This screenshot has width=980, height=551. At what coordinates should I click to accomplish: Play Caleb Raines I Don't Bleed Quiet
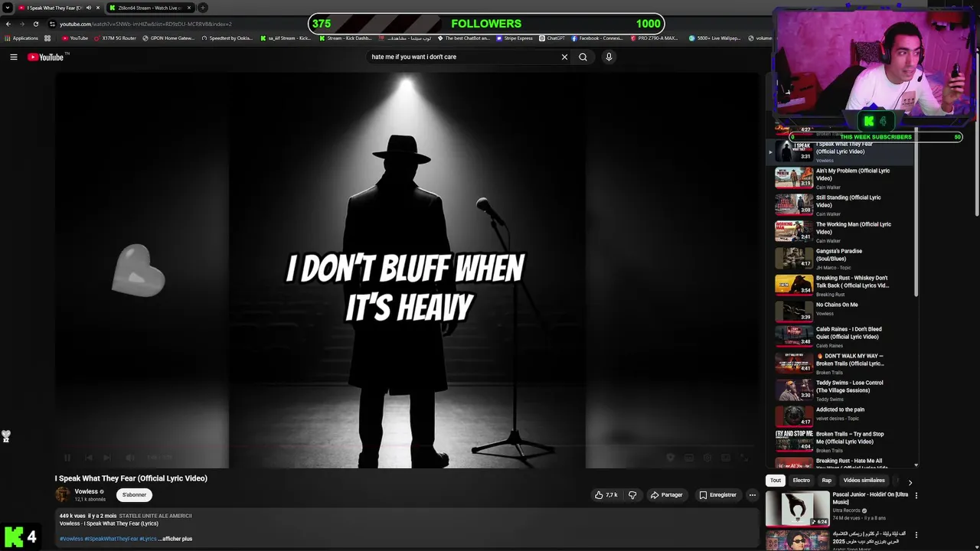[840, 337]
